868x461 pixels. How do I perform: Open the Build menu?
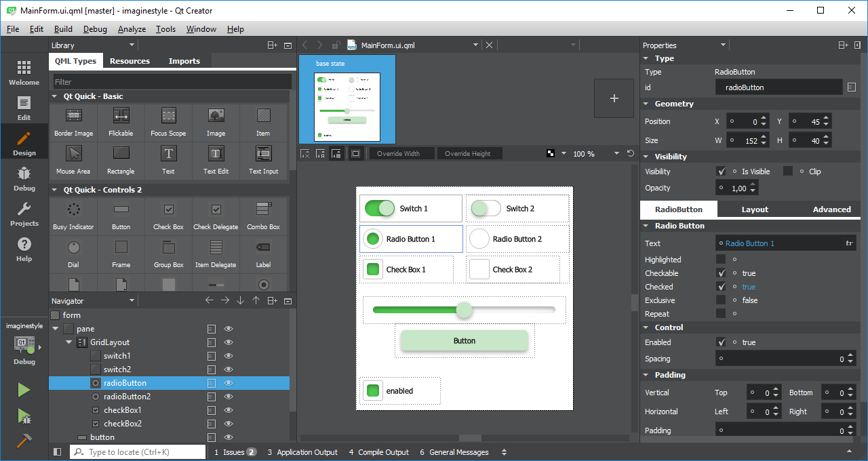point(63,29)
